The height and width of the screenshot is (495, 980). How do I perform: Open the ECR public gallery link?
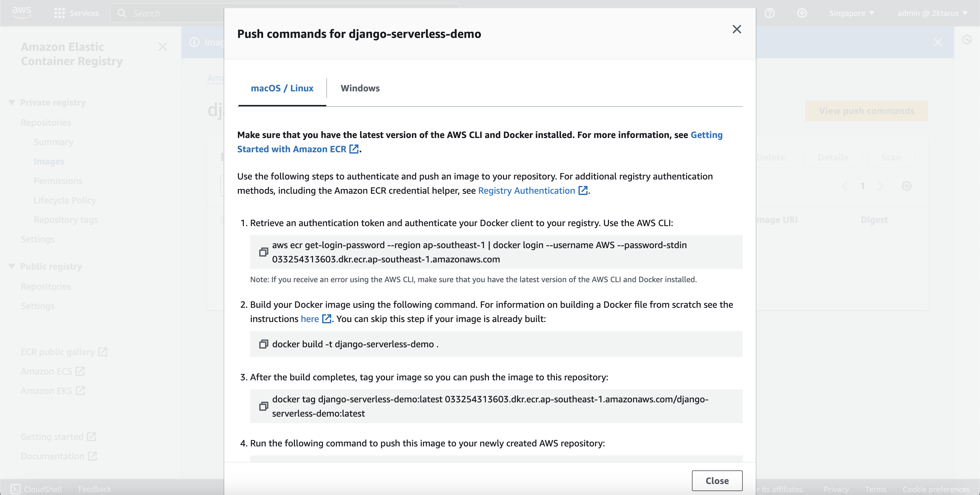tap(64, 352)
